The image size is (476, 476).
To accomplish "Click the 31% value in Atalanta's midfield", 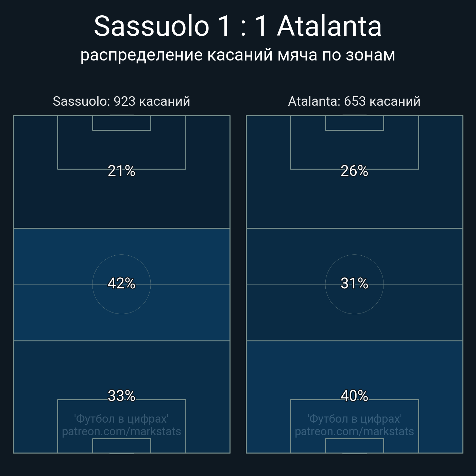I will (x=354, y=283).
